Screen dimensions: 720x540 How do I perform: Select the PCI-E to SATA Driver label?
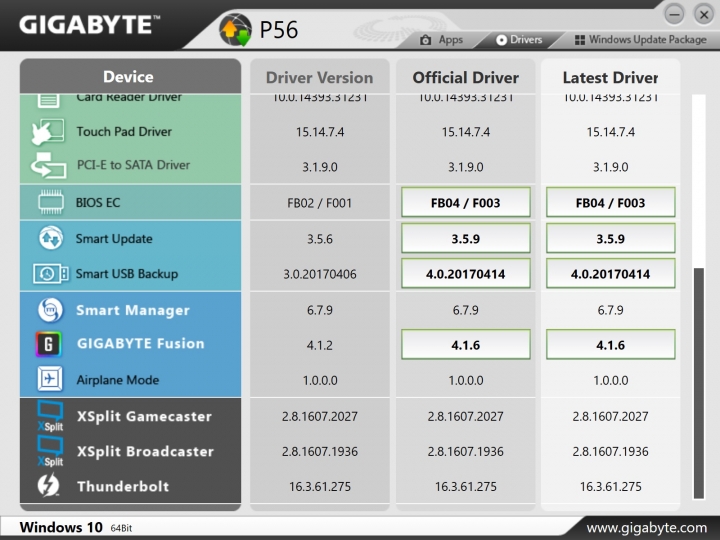click(133, 165)
